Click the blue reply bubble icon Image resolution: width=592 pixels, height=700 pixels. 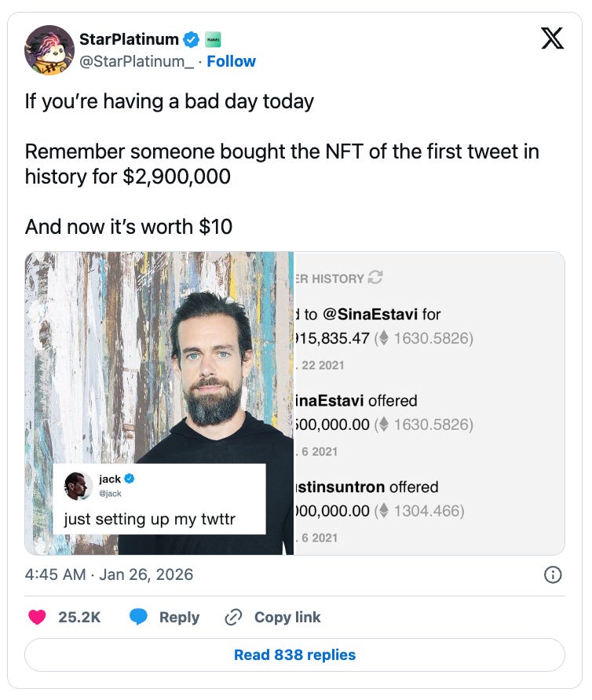click(x=139, y=618)
